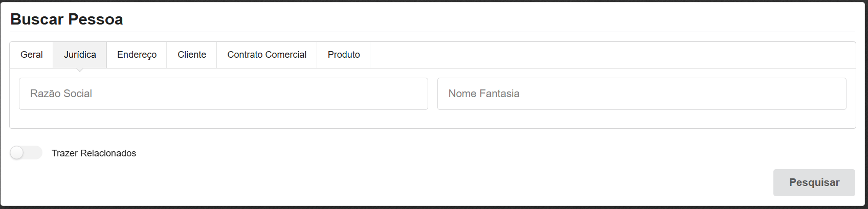Viewport: 868px width, 209px height.
Task: Focus the Nome Fantasia text field
Action: [x=641, y=94]
